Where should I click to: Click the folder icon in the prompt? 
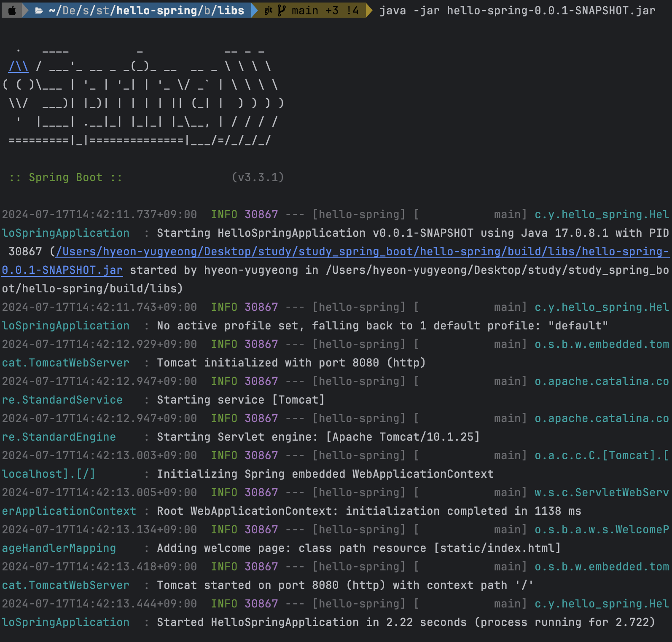(x=39, y=11)
